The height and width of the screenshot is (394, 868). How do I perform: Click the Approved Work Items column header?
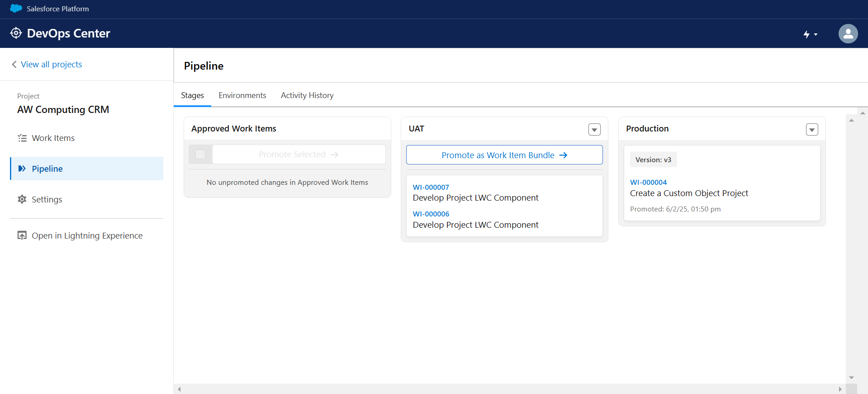pos(233,128)
